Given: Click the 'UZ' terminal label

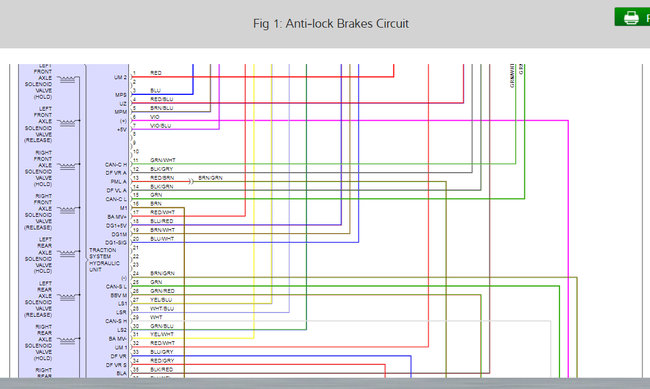Looking at the screenshot, I should click(x=123, y=104).
